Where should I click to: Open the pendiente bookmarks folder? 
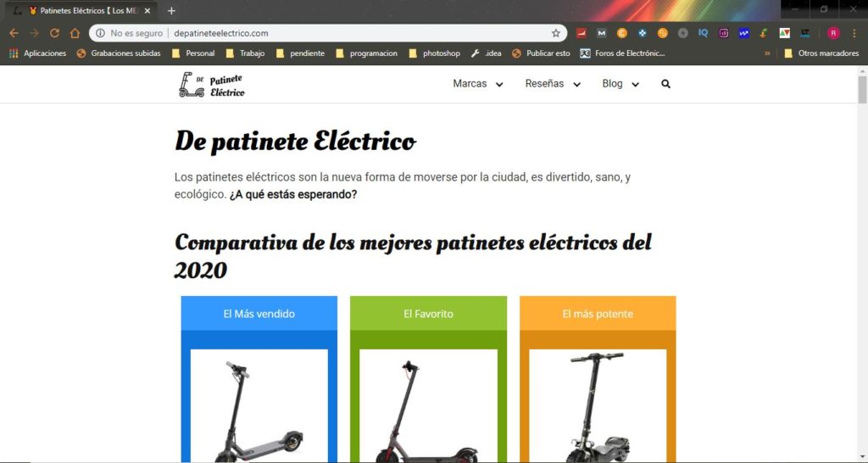click(300, 53)
